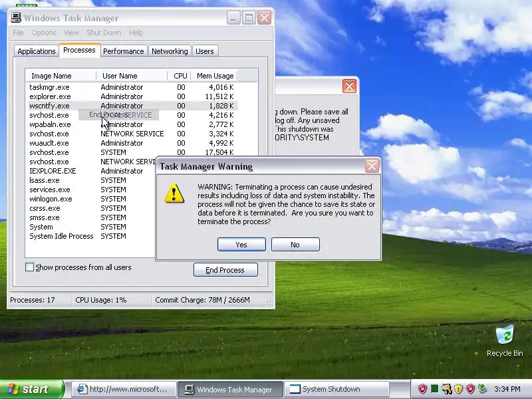Select the Windows Task Manager taskbar button
The height and width of the screenshot is (399, 532).
point(230,389)
